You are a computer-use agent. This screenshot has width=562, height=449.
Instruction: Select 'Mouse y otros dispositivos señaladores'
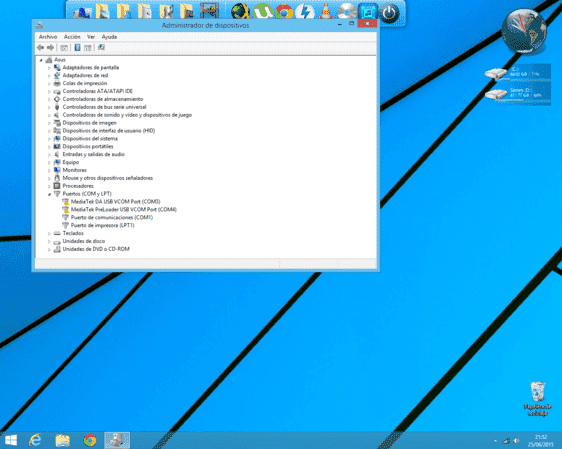(x=108, y=178)
